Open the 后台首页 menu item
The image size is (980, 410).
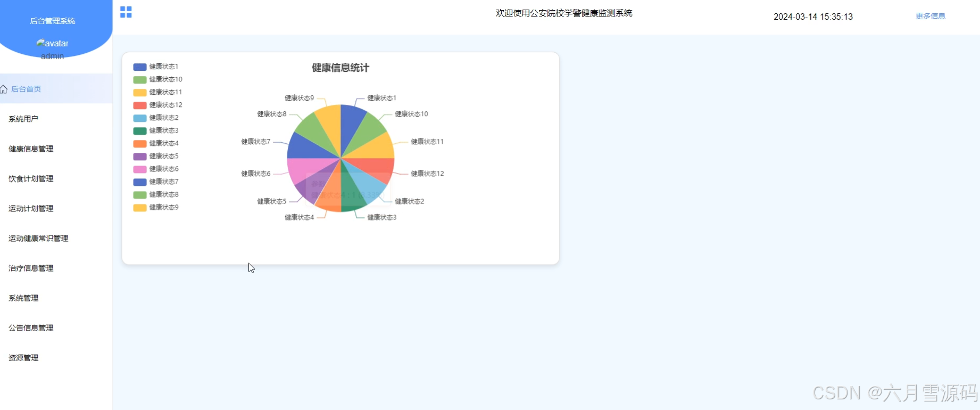[x=56, y=89]
